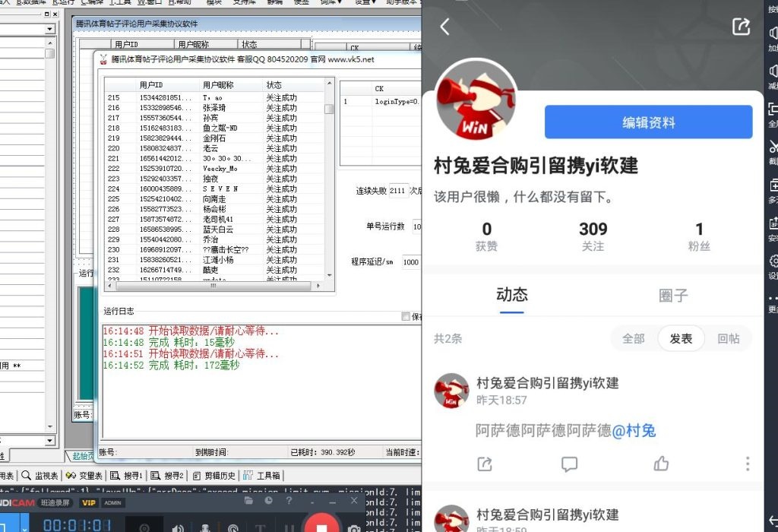Open comments on the first post
The image size is (778, 532).
click(569, 464)
